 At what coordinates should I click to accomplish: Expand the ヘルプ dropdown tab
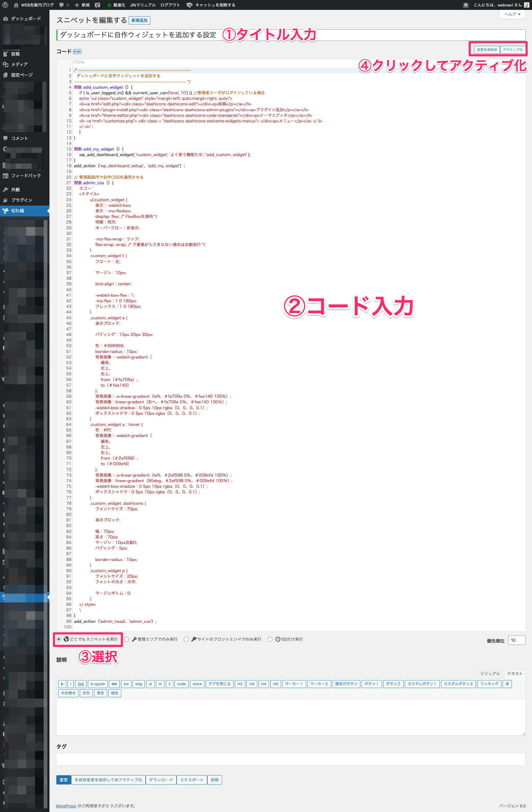coord(512,14)
